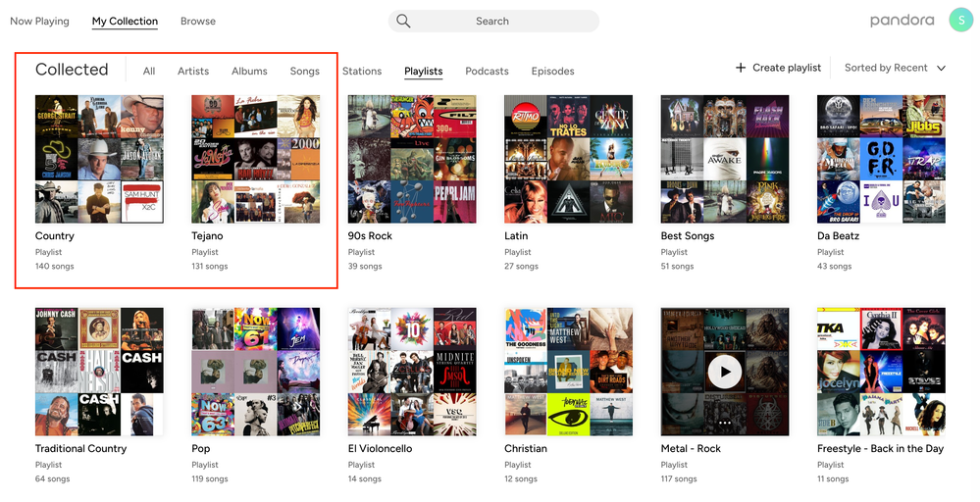
Task: Click the '43 songs' count text
Action: click(835, 267)
